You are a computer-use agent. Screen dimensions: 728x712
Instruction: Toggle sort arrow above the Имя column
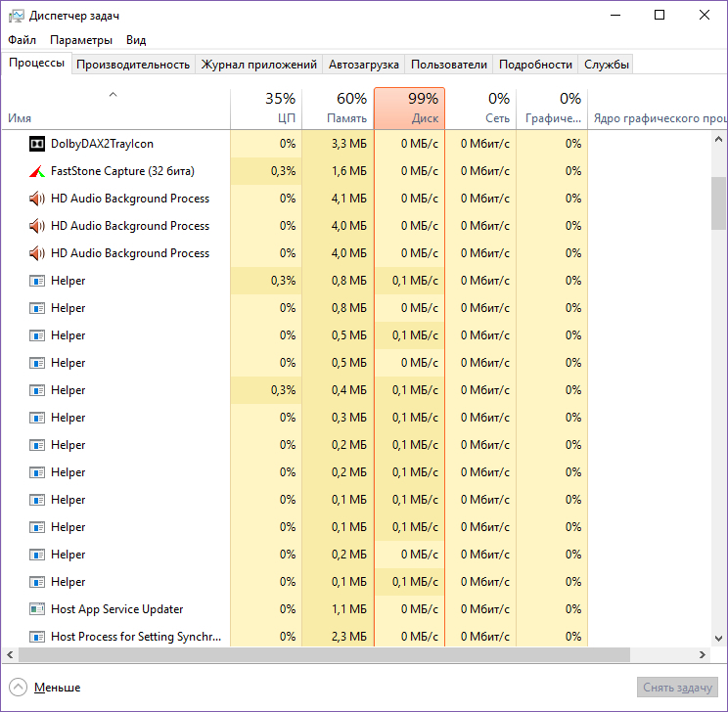(x=113, y=95)
